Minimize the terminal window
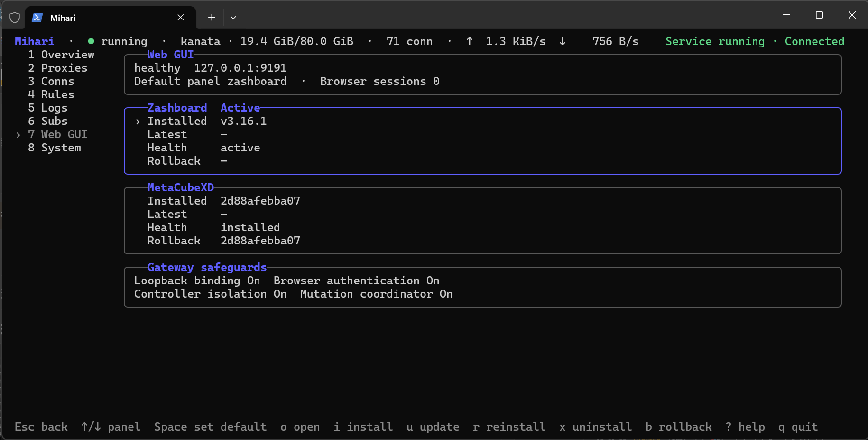This screenshot has width=868, height=440. click(786, 15)
